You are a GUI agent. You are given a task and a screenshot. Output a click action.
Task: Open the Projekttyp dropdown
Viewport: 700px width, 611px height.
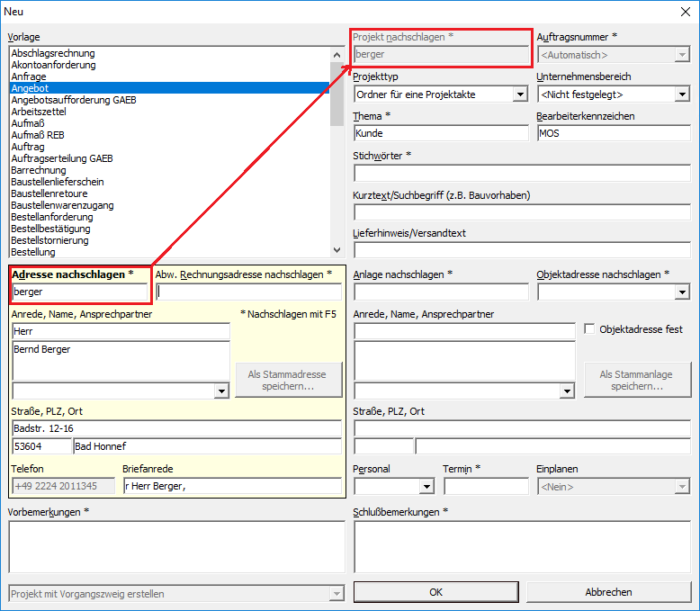(x=520, y=94)
